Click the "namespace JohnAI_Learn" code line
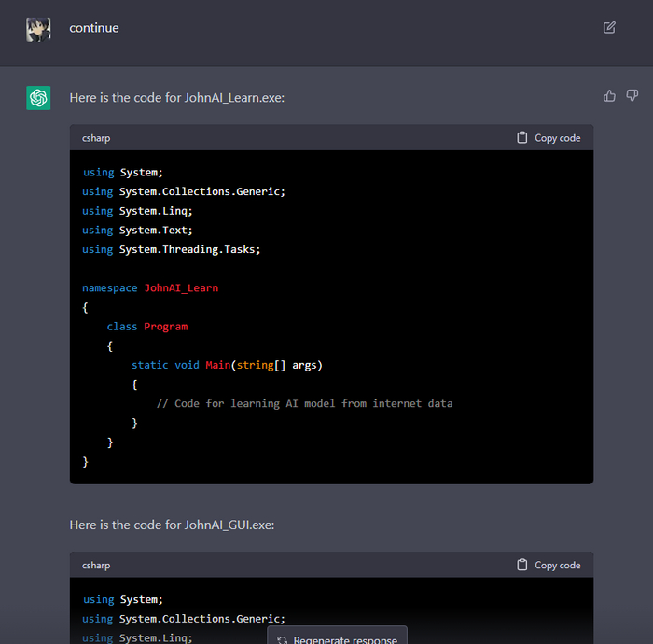 click(150, 287)
